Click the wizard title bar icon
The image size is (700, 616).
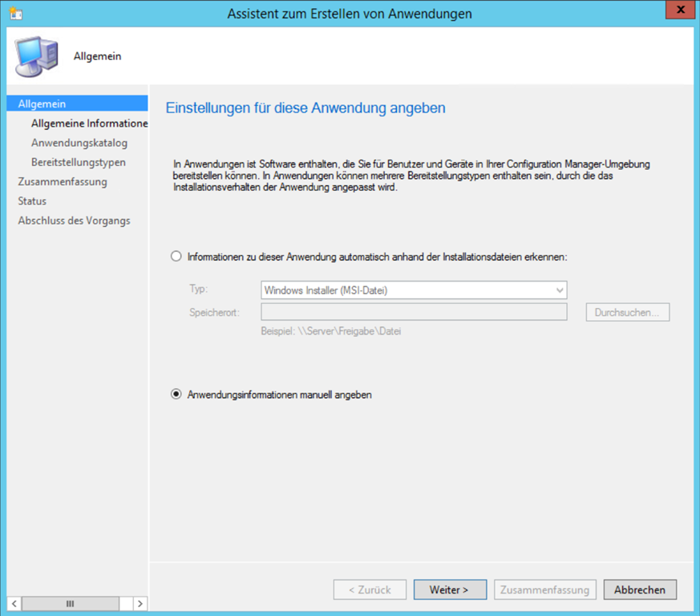(15, 14)
